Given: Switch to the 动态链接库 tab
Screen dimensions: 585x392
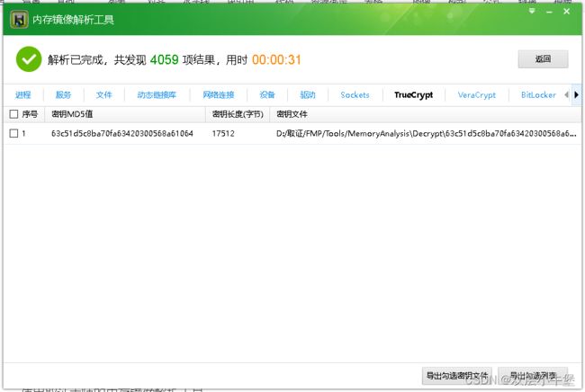Looking at the screenshot, I should pos(157,95).
